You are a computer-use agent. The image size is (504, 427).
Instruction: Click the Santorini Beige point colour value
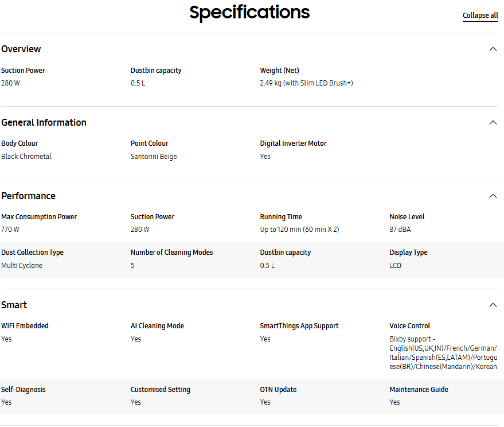(154, 157)
